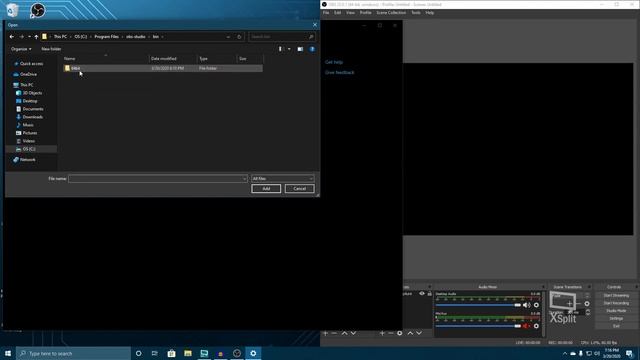
Task: Open the dialog help button
Action: pyautogui.click(x=312, y=49)
